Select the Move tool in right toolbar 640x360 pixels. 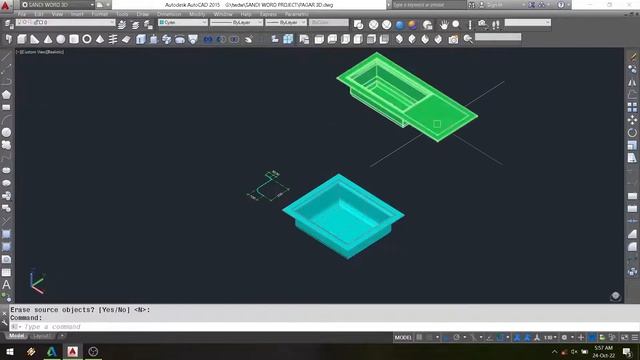[x=632, y=120]
